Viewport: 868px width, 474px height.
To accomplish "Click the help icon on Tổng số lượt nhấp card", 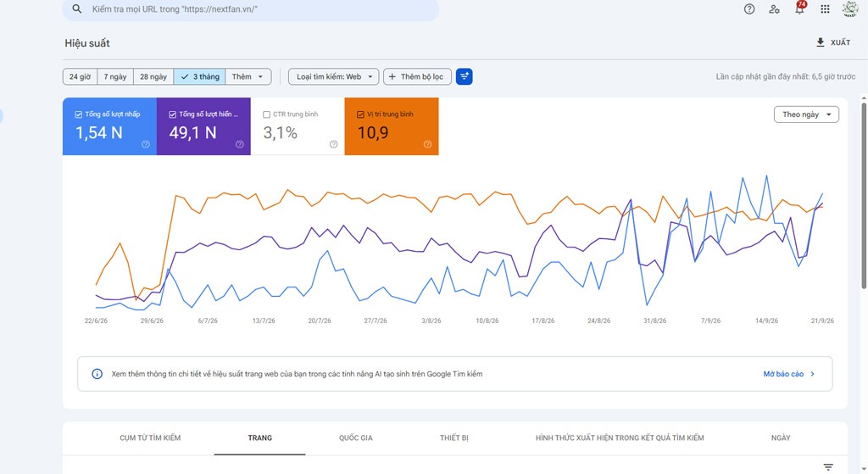I will (146, 144).
